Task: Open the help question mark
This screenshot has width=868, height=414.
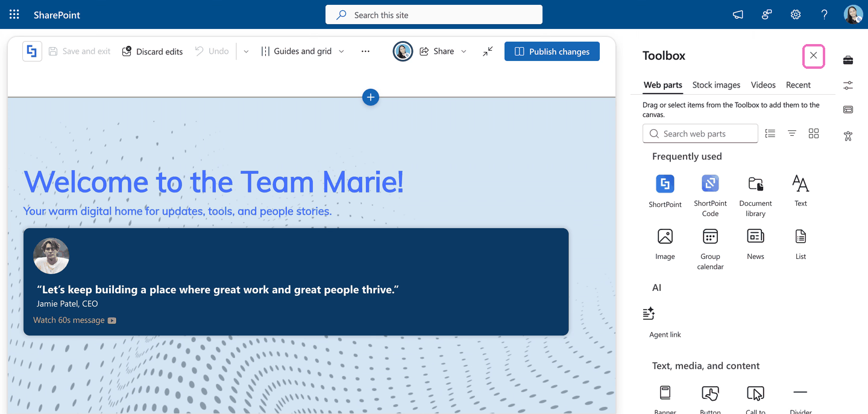Action: coord(825,14)
